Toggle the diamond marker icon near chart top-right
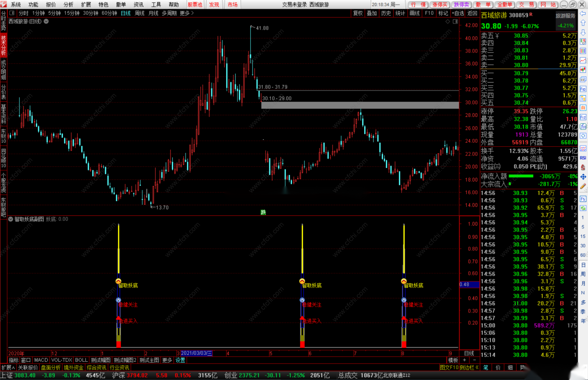This screenshot has height=380, width=588. point(448,21)
